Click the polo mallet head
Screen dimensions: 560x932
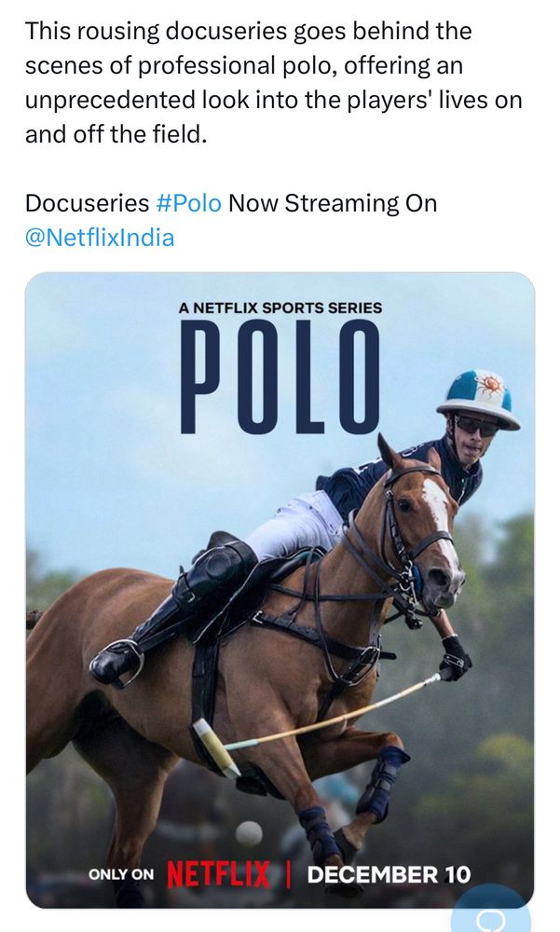tap(216, 747)
